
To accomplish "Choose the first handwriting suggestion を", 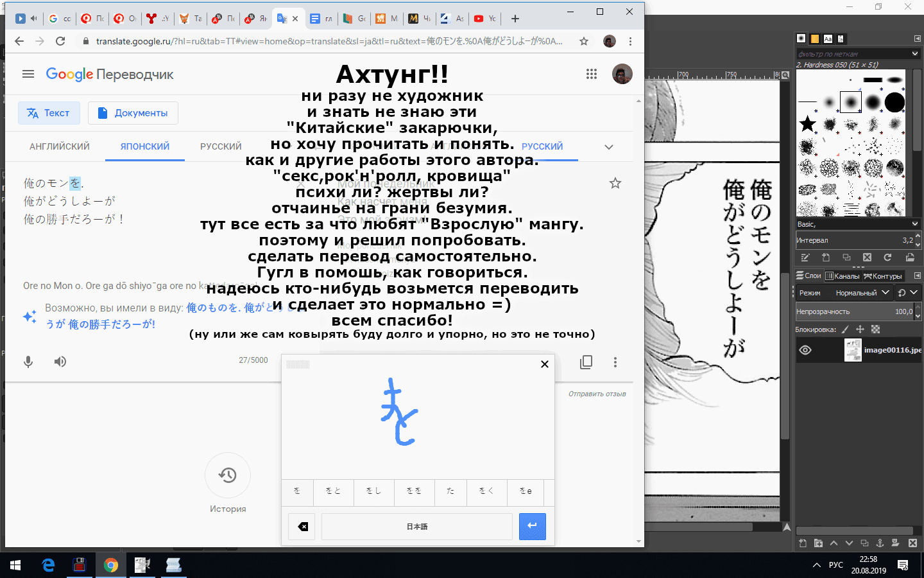I will point(297,491).
